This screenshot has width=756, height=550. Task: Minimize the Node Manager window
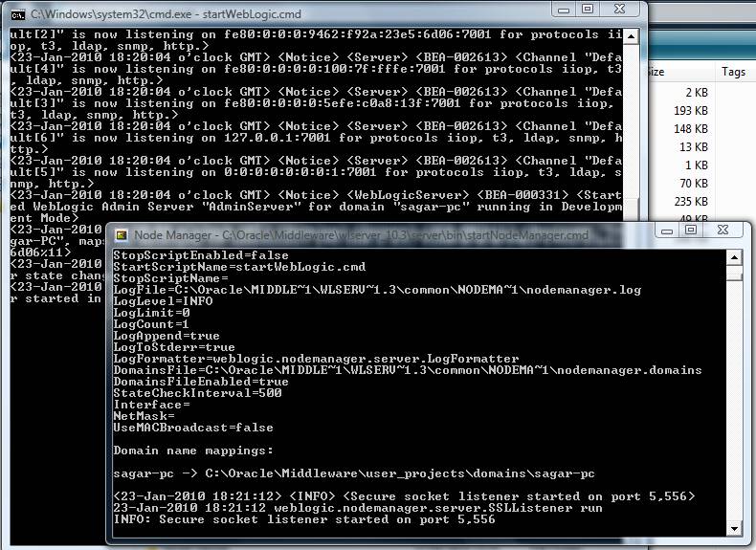667,231
